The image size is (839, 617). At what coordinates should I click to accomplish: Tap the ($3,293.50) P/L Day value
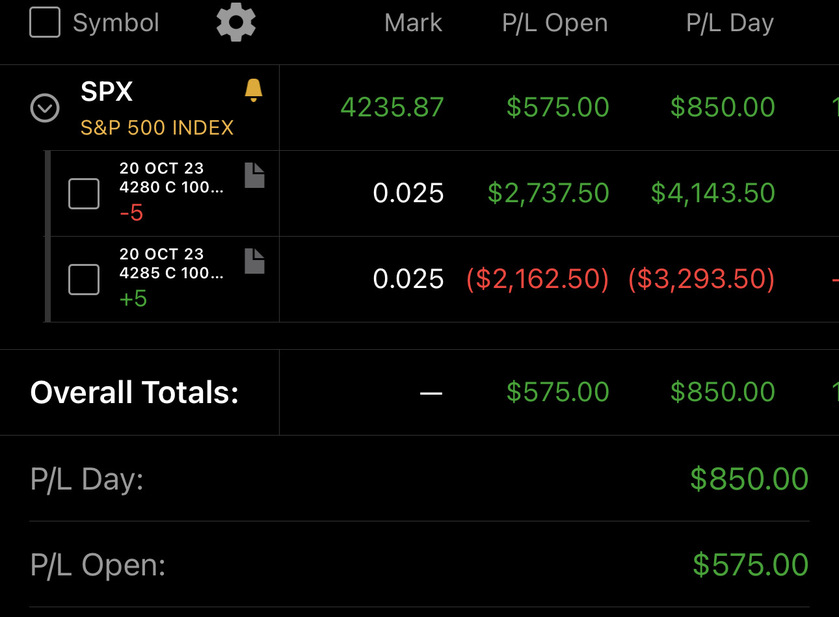pos(701,279)
